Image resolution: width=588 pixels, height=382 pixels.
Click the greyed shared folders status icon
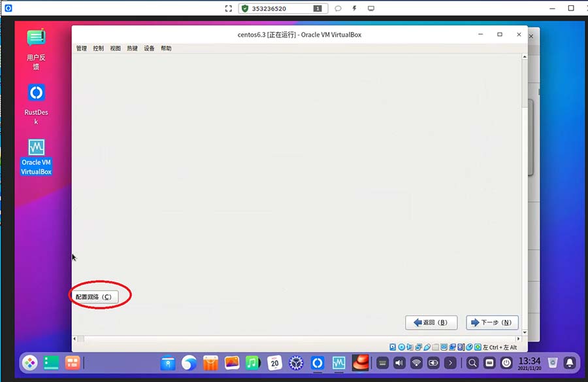(x=435, y=347)
